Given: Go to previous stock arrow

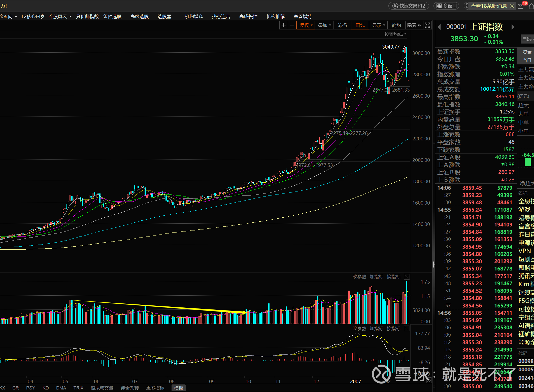Looking at the screenshot, I should click(x=439, y=27).
